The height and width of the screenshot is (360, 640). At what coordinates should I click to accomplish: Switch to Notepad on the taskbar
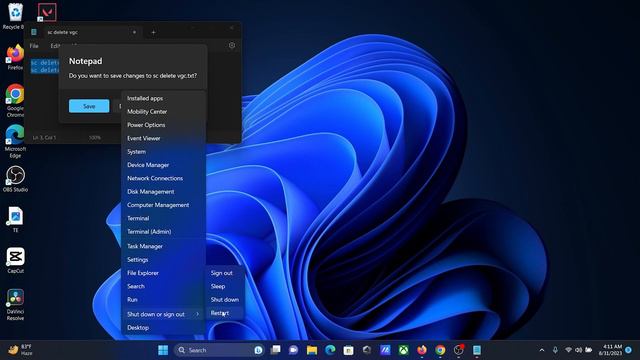[477, 350]
